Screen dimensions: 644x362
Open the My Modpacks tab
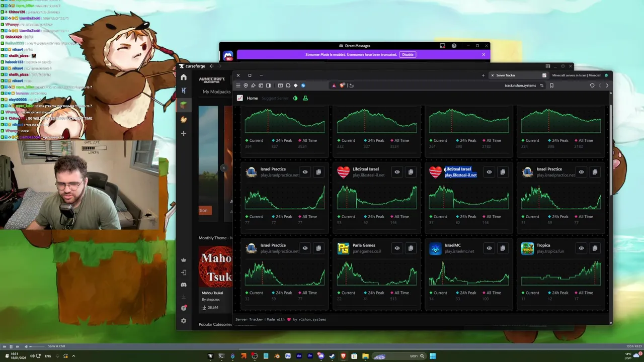(217, 92)
